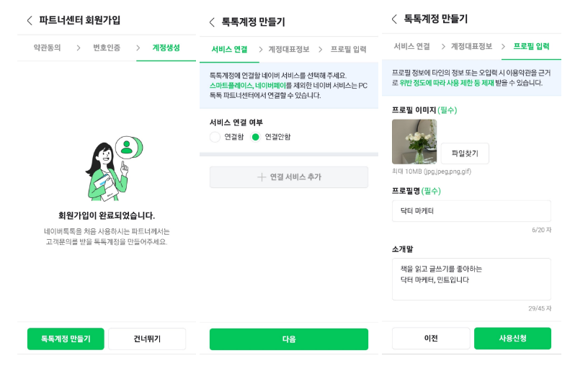Click 파일찾기 to upload image
This screenshot has width=588, height=371.
coord(465,153)
